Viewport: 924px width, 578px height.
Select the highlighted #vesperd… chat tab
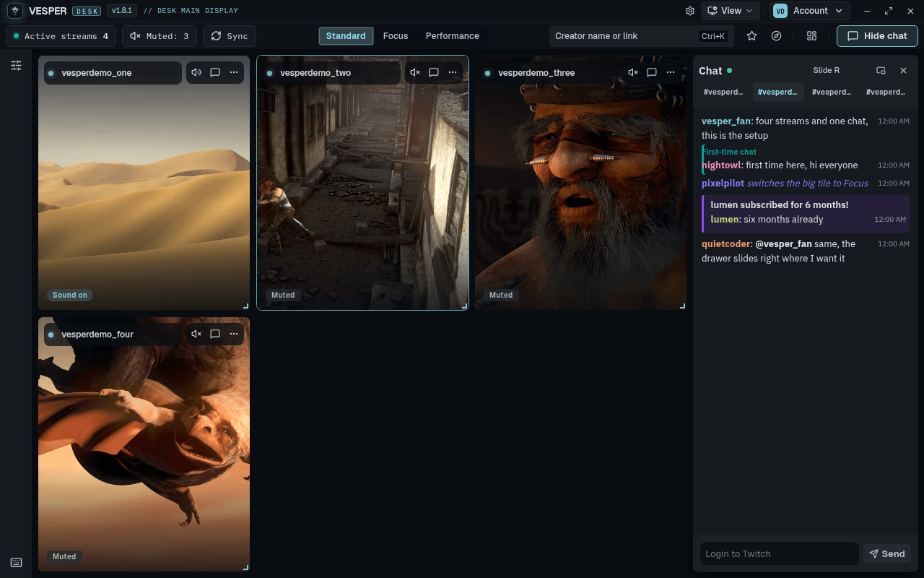(777, 92)
